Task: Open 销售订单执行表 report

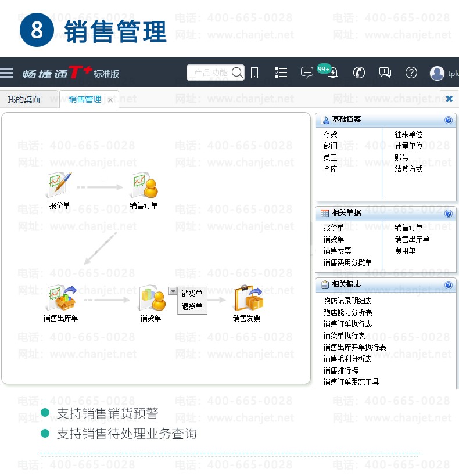Action: tap(347, 324)
